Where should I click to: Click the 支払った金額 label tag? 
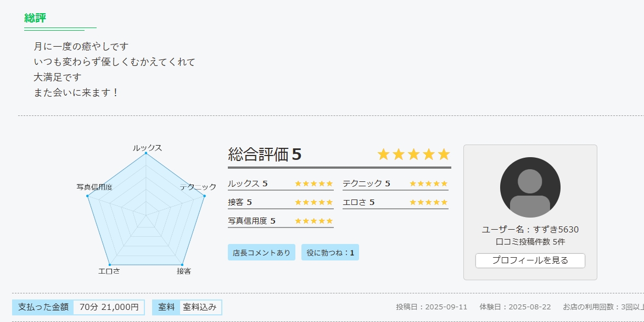(x=43, y=307)
